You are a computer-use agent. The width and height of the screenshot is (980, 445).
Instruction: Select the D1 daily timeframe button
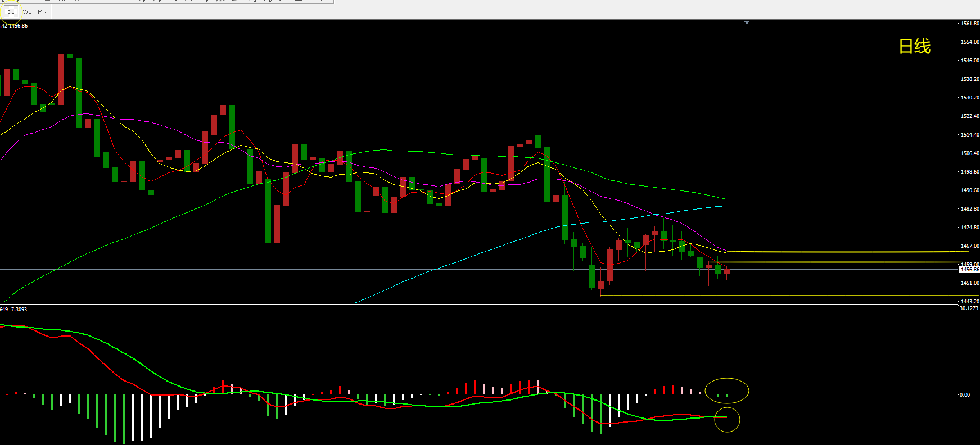pyautogui.click(x=11, y=12)
